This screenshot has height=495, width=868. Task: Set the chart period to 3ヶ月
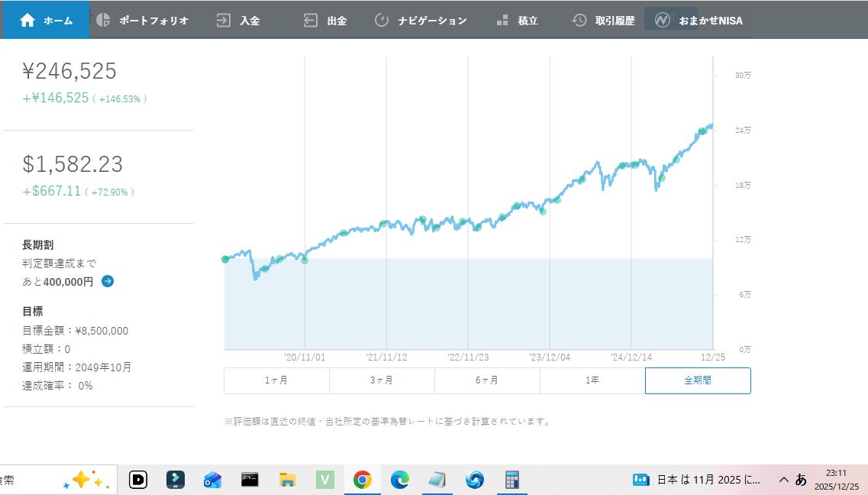382,380
